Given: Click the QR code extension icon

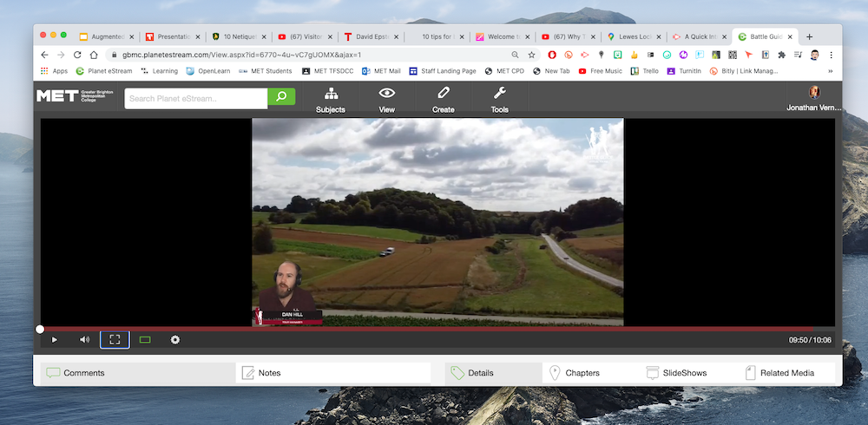Looking at the screenshot, I should 733,55.
